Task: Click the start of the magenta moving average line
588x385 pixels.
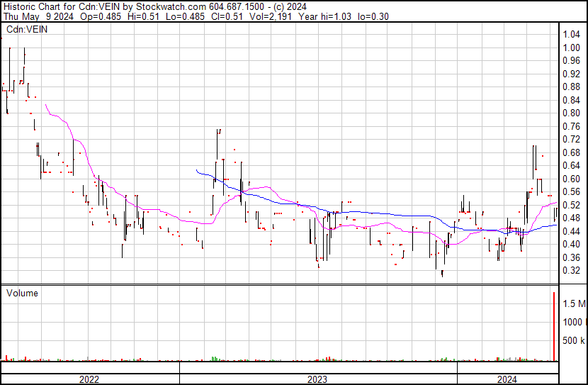Action: pos(45,105)
